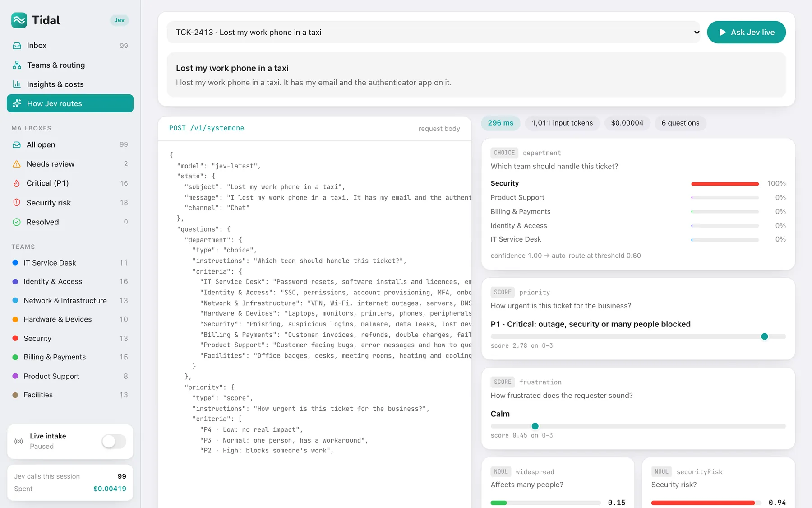Click the Inbox tray icon
812x508 pixels.
tap(17, 46)
